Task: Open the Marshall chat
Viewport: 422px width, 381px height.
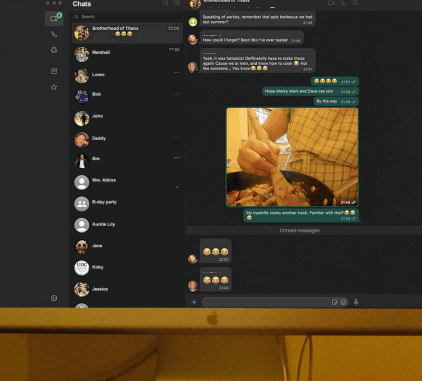Action: pyautogui.click(x=127, y=54)
